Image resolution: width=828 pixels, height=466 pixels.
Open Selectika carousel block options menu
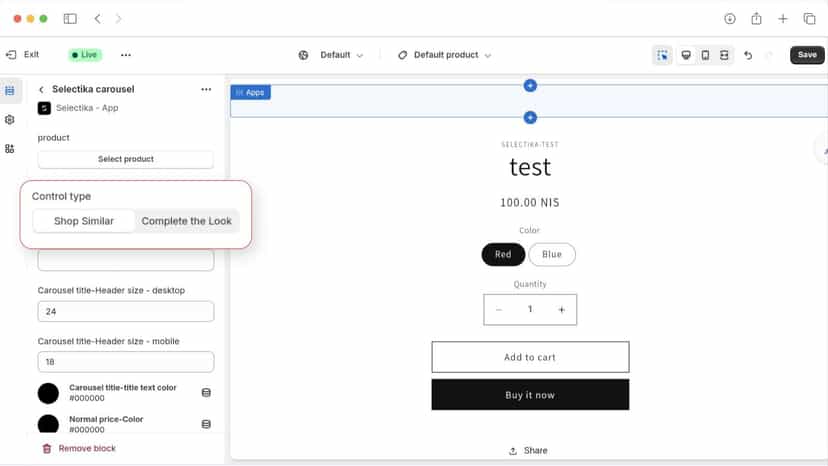pyautogui.click(x=206, y=89)
